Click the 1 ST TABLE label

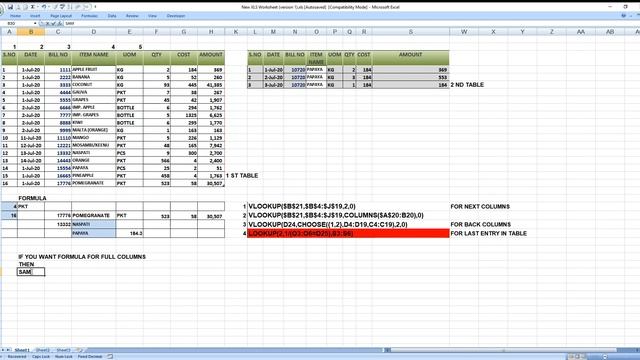pos(242,176)
